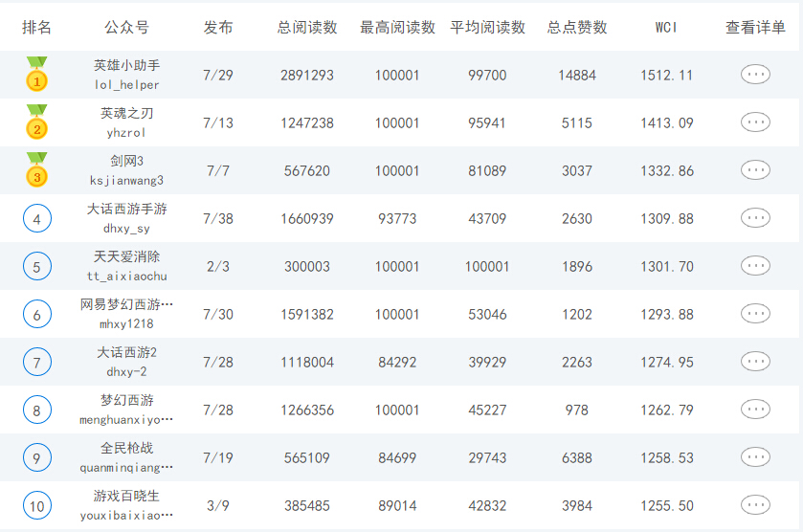This screenshot has height=532, width=803.
Task: Click the rank 5 circle badge
Action: pos(37,266)
